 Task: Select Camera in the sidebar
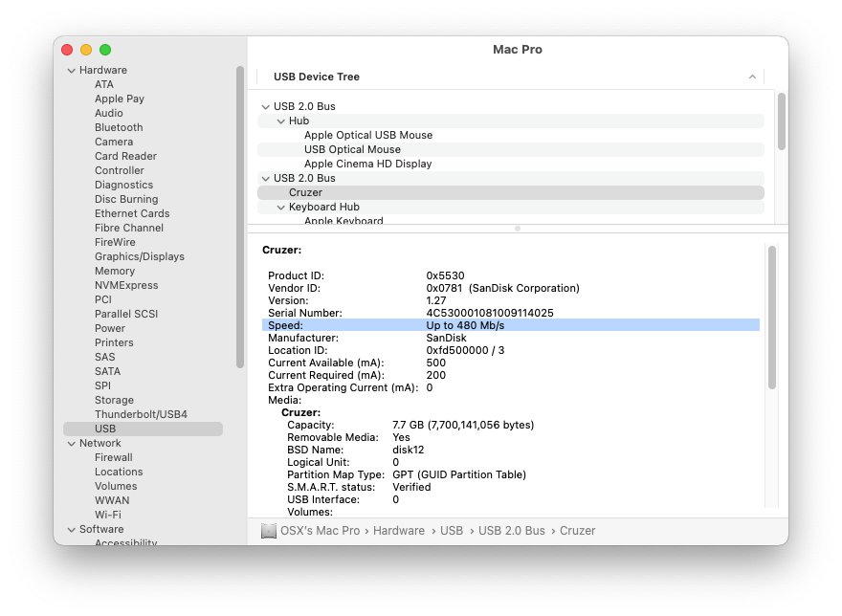pos(114,142)
